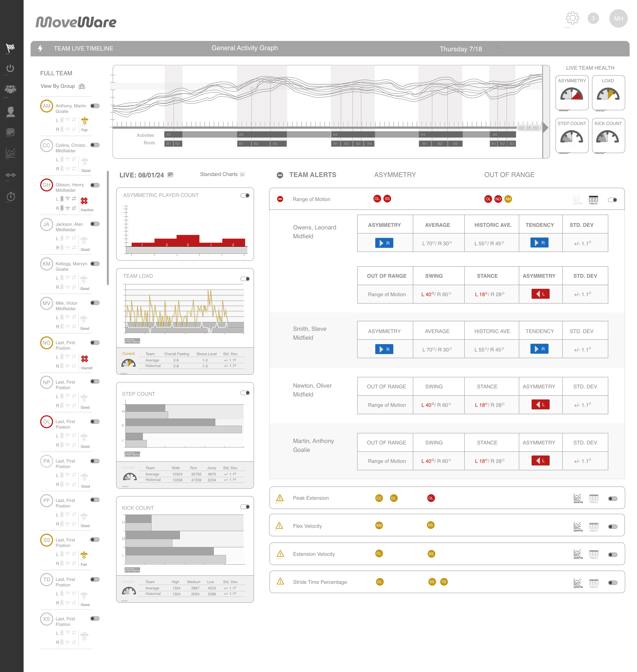Open the charts/analytics sidebar icon
The width and height of the screenshot is (637, 672).
coord(11,154)
